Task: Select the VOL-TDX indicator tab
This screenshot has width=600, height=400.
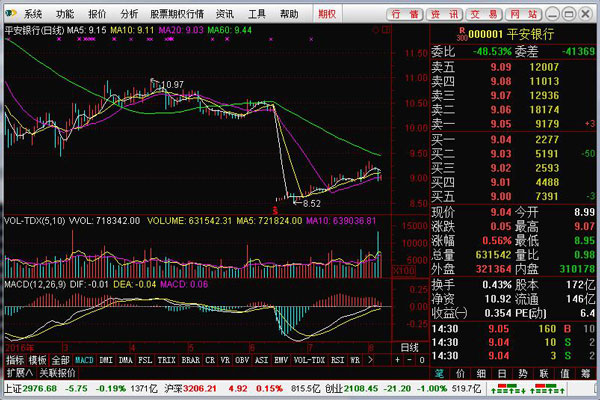Action: point(309,360)
